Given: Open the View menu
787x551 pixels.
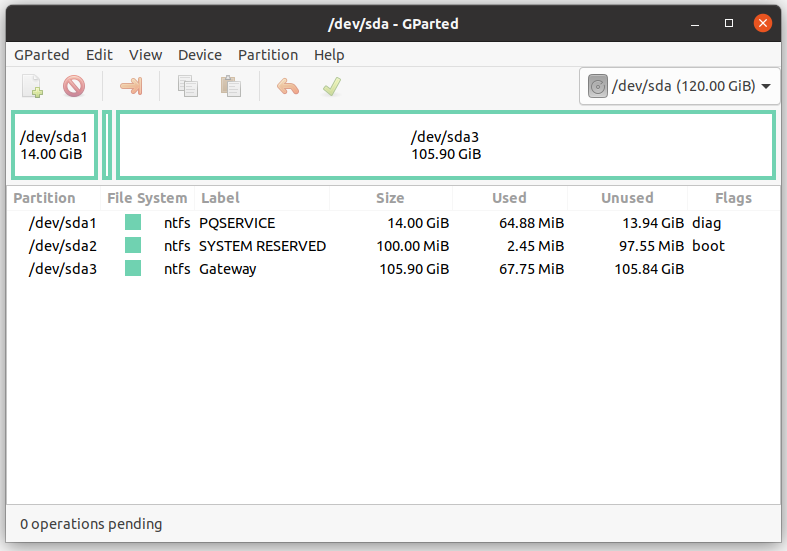Looking at the screenshot, I should point(146,55).
